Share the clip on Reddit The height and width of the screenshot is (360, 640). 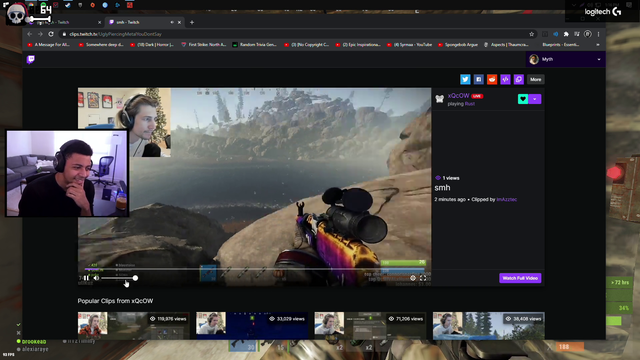492,79
